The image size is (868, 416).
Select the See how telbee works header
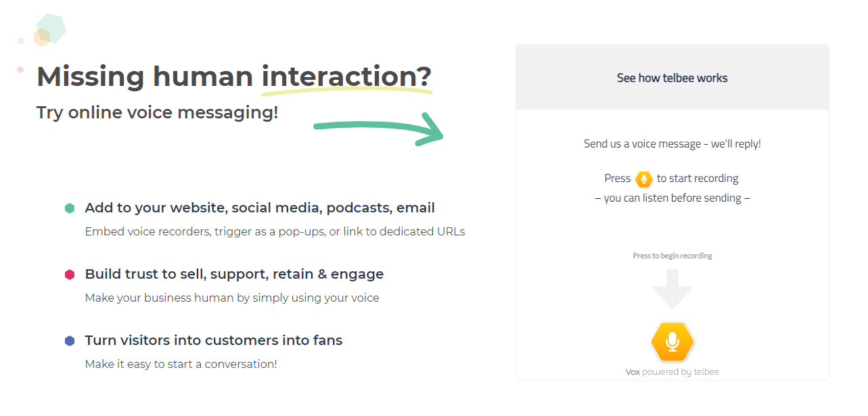(672, 77)
